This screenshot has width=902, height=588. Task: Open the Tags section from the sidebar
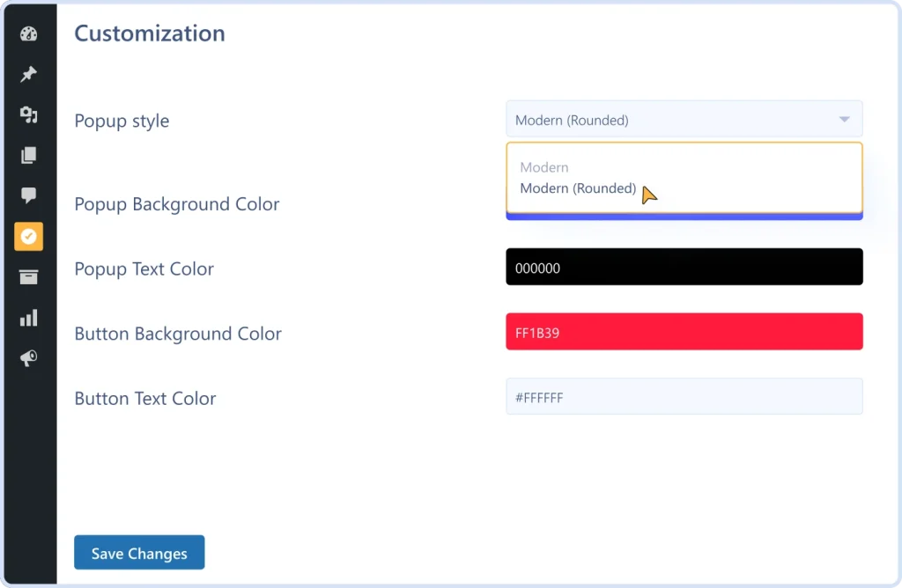[28, 114]
